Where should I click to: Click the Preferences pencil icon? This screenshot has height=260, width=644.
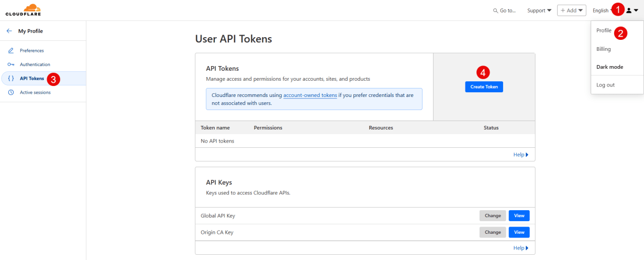click(x=11, y=50)
